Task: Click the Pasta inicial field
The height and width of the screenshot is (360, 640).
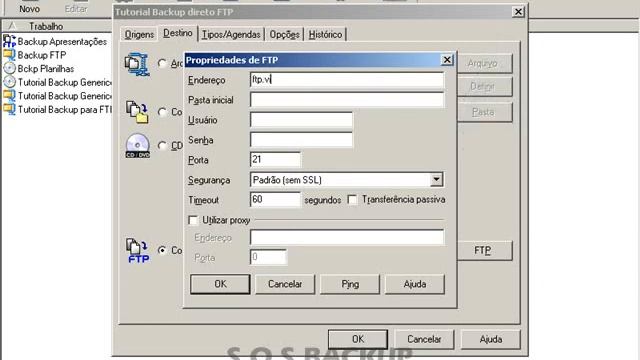Action: (x=347, y=100)
